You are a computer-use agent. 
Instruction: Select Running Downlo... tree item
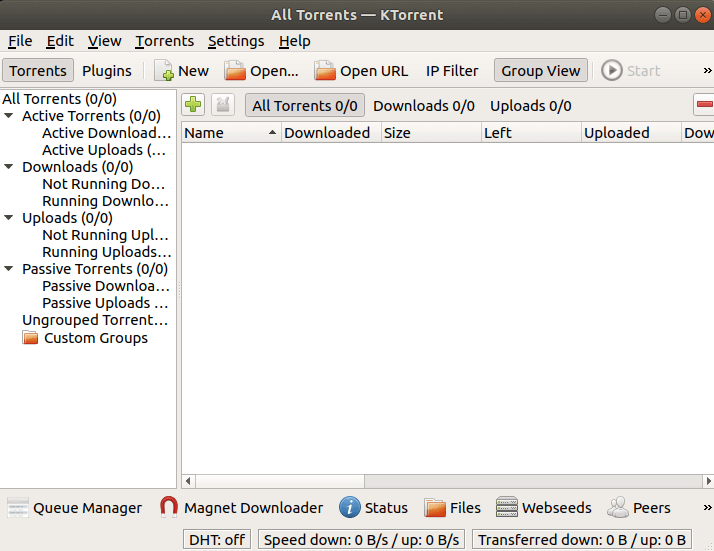point(105,201)
